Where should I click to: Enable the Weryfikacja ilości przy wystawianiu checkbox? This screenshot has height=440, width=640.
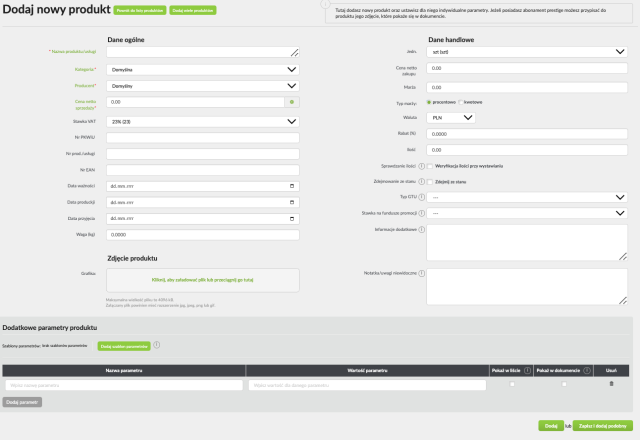(430, 166)
